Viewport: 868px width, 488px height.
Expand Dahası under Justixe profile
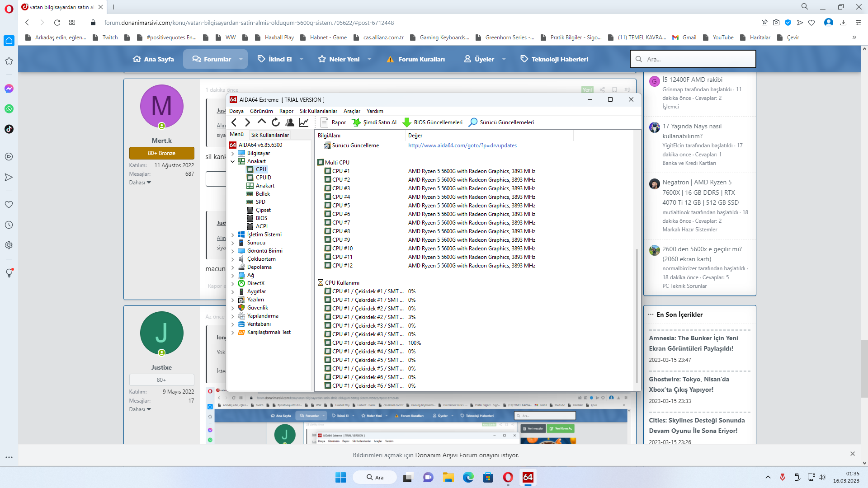coord(140,409)
